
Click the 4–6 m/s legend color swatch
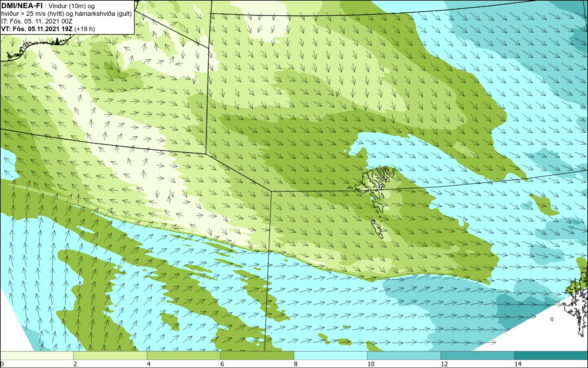coord(183,356)
